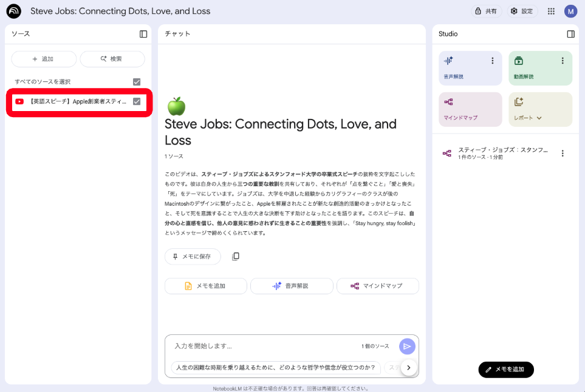
Task: Create マインドマップ in Studio panel
Action: [x=470, y=110]
